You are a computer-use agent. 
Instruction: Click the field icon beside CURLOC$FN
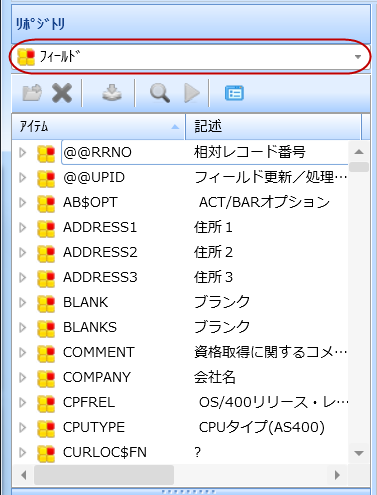pyautogui.click(x=46, y=454)
